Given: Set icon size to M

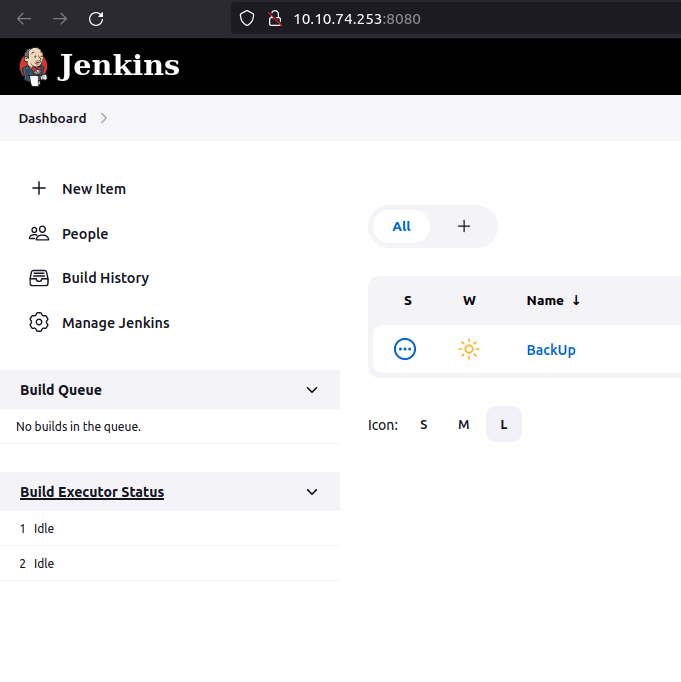Looking at the screenshot, I should [x=464, y=425].
